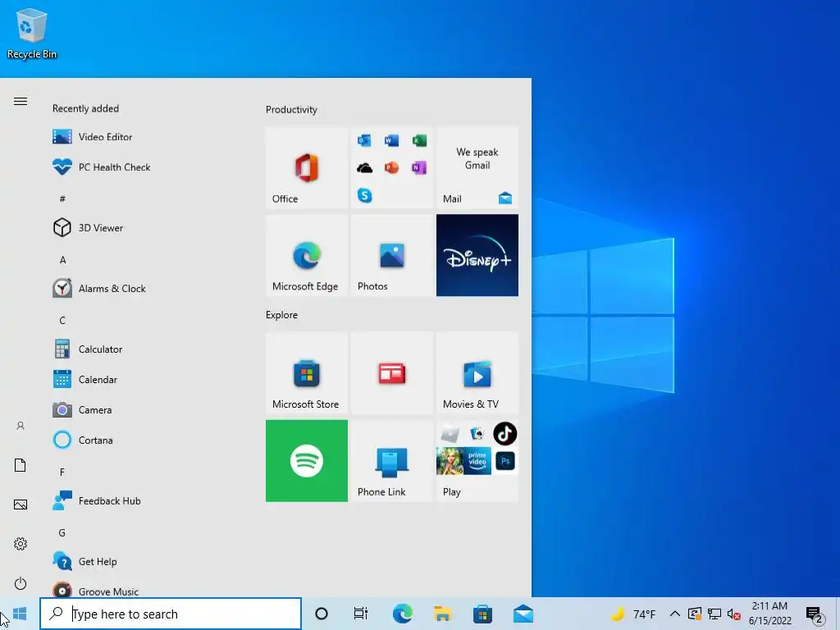Click the 'C' letter header
The width and height of the screenshot is (840, 630).
tap(62, 321)
